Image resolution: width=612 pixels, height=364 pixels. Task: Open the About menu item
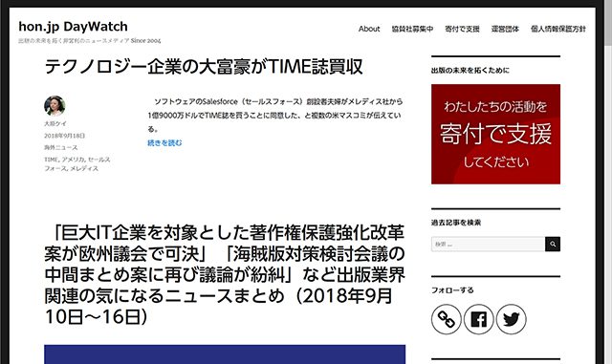click(x=369, y=29)
